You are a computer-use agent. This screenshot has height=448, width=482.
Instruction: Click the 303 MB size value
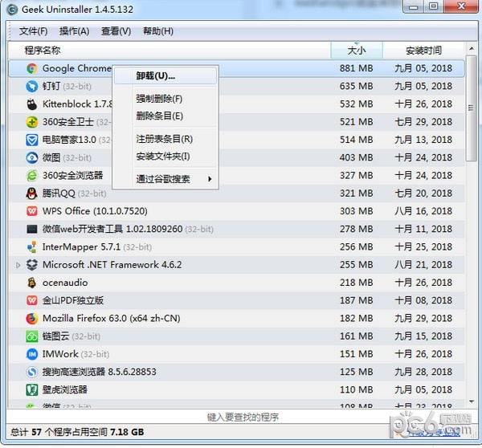coord(356,211)
